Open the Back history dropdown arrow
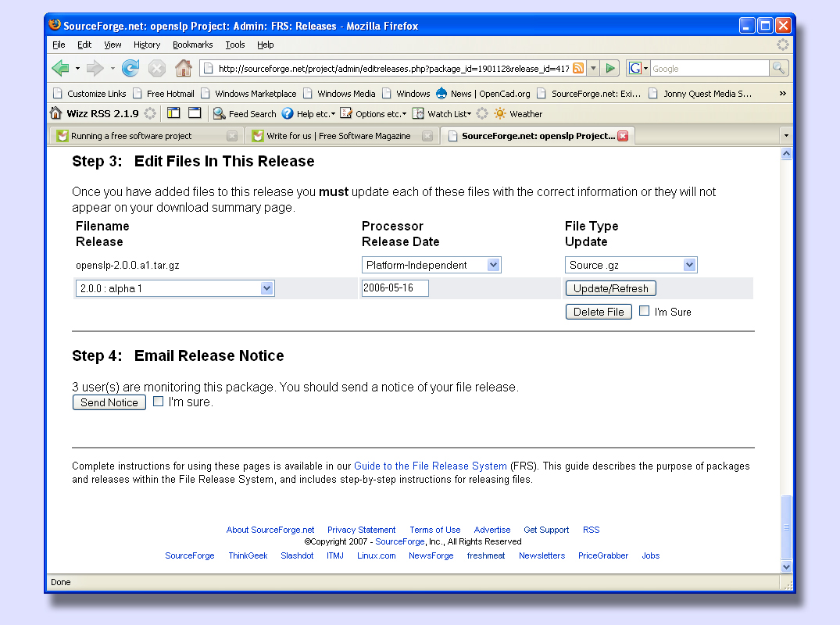The height and width of the screenshot is (625, 840). pyautogui.click(x=77, y=69)
